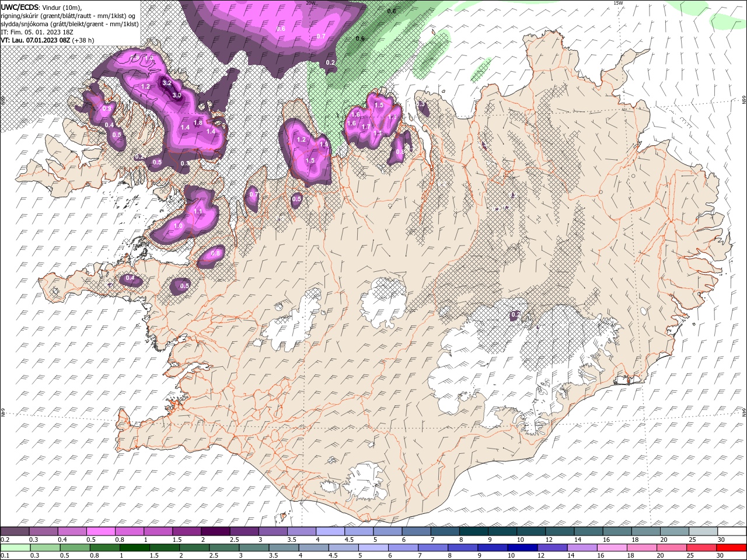Viewport: 747px width, 560px height.
Task: Select bottom legend swatch between 10 and 12
Action: pos(523,547)
